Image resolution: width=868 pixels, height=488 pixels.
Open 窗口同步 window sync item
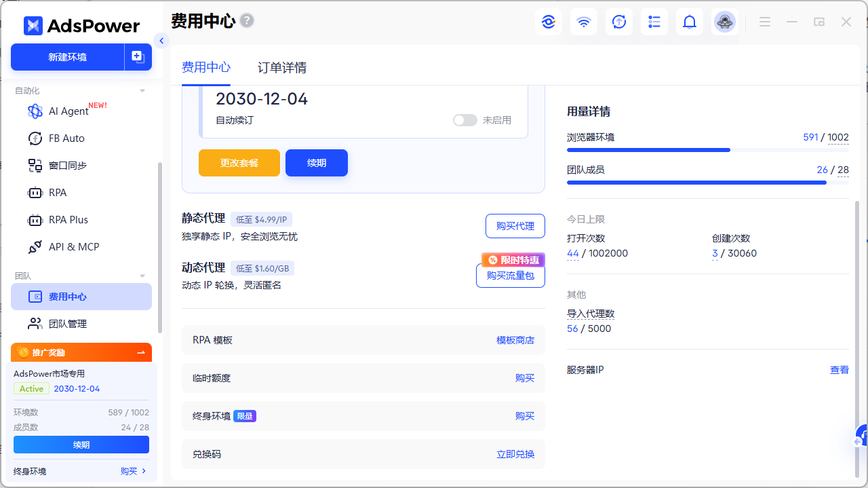pyautogui.click(x=81, y=165)
